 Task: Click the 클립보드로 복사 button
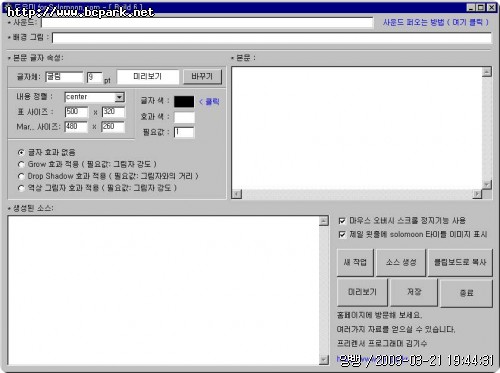(x=460, y=263)
